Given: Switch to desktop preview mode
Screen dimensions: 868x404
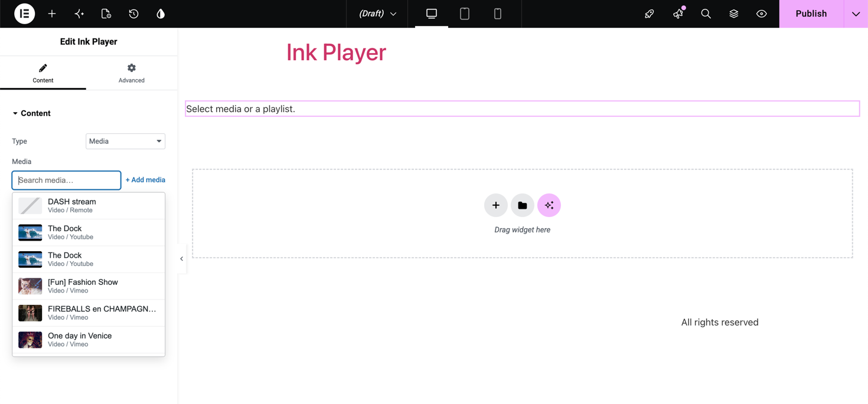Looking at the screenshot, I should tap(432, 14).
